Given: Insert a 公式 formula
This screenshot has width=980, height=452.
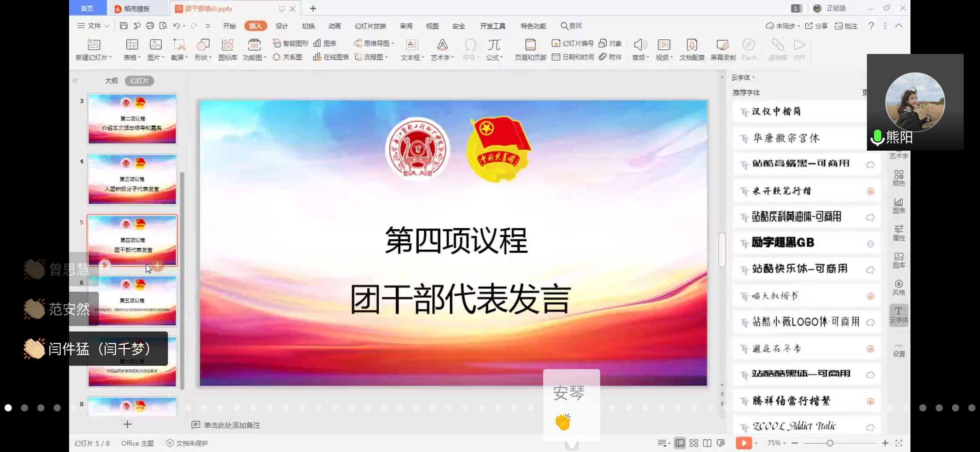Looking at the screenshot, I should (x=494, y=49).
